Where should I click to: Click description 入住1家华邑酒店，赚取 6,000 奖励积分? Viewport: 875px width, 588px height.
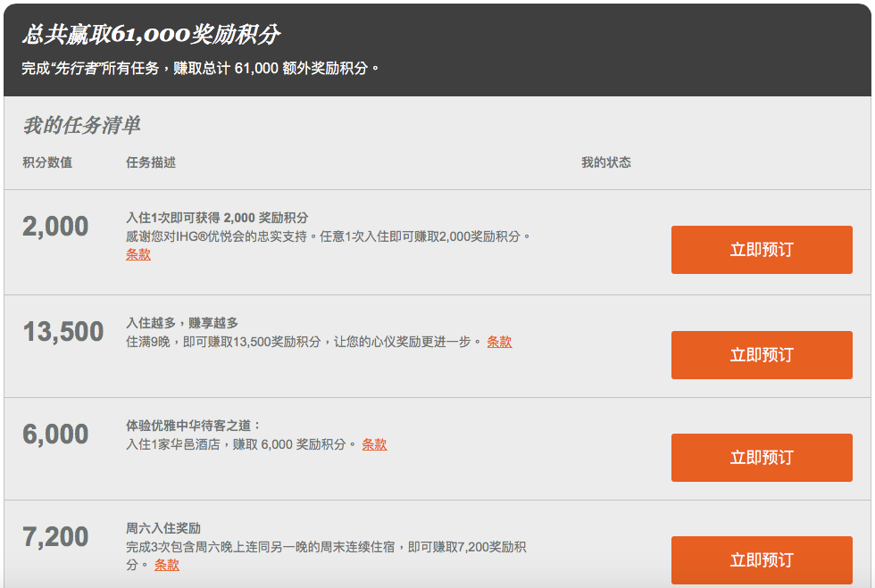pos(241,444)
